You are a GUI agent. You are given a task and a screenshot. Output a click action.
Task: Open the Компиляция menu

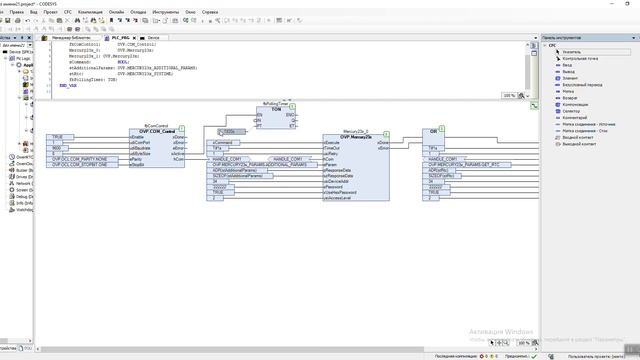pyautogui.click(x=90, y=12)
